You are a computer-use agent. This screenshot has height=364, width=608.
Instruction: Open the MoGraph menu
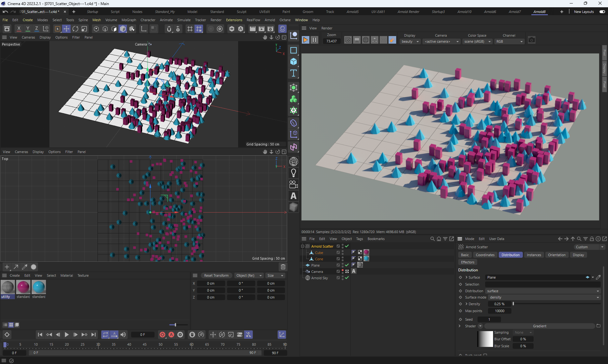click(129, 20)
